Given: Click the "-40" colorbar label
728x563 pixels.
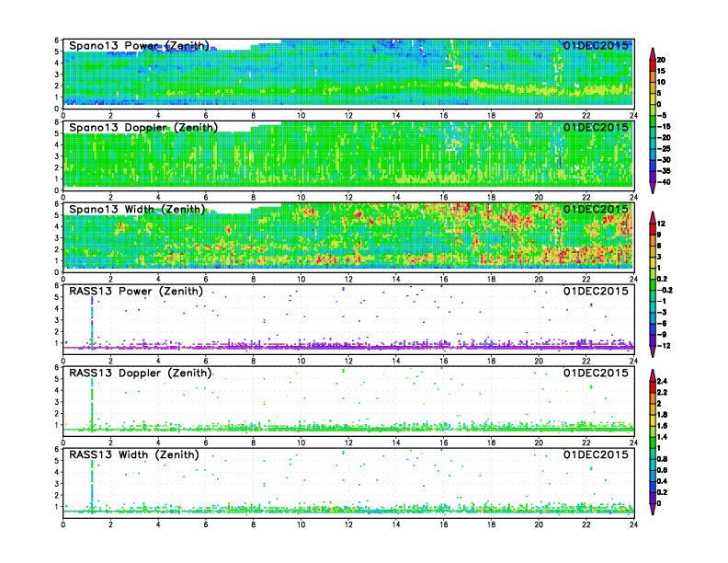Looking at the screenshot, I should [664, 182].
